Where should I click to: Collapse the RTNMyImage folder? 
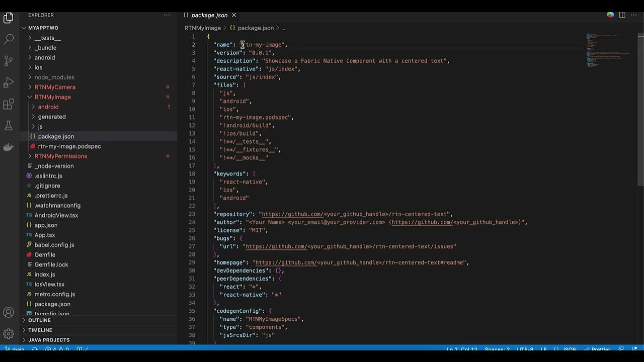click(52, 97)
